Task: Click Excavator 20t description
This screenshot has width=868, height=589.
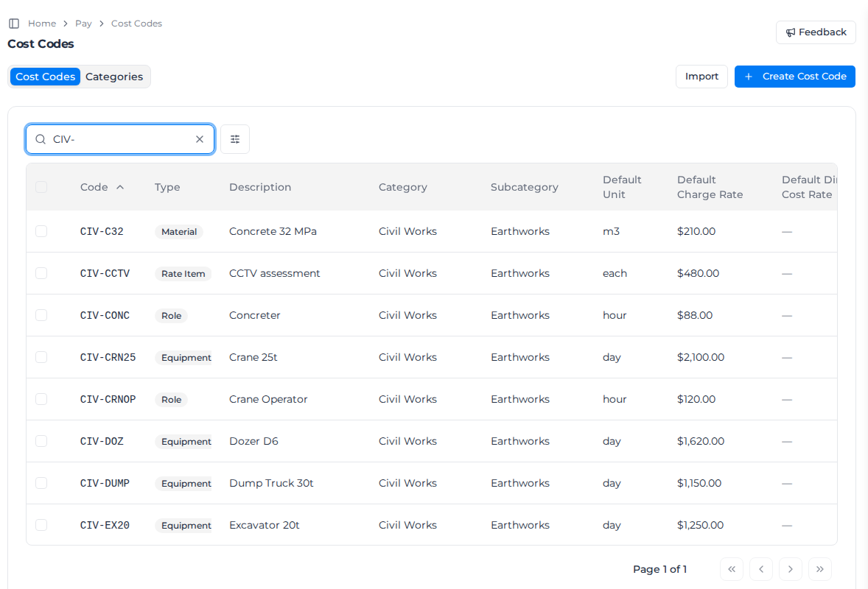Action: click(265, 525)
